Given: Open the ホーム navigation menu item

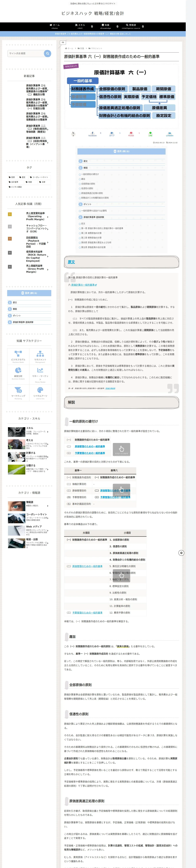Looking at the screenshot, I should [55, 26].
